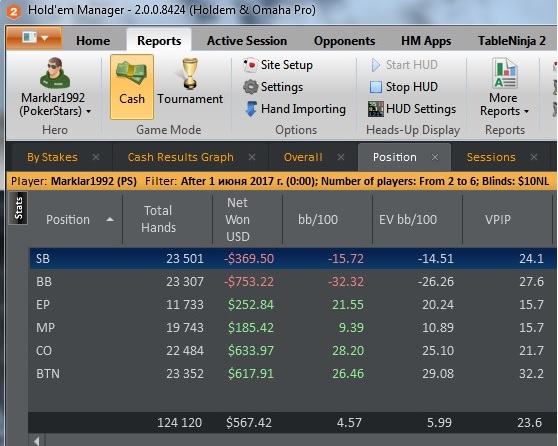Select the BTN position row
The width and height of the screenshot is (558, 446).
point(293,374)
